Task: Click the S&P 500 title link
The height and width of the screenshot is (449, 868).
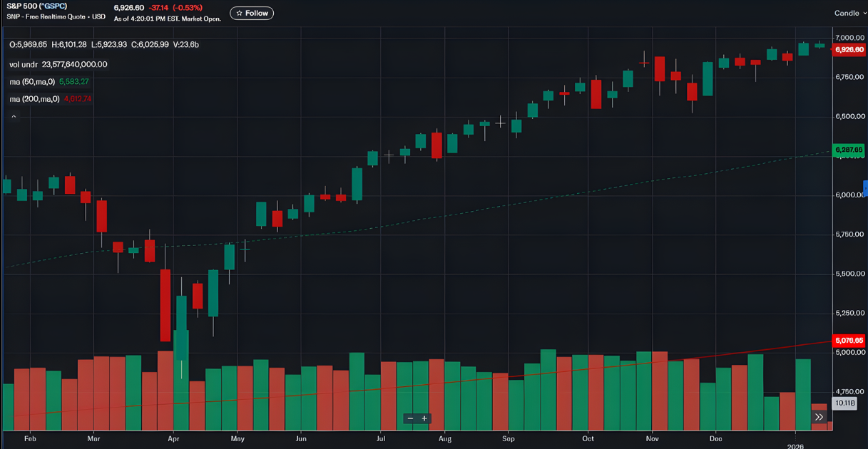Action: (21, 5)
